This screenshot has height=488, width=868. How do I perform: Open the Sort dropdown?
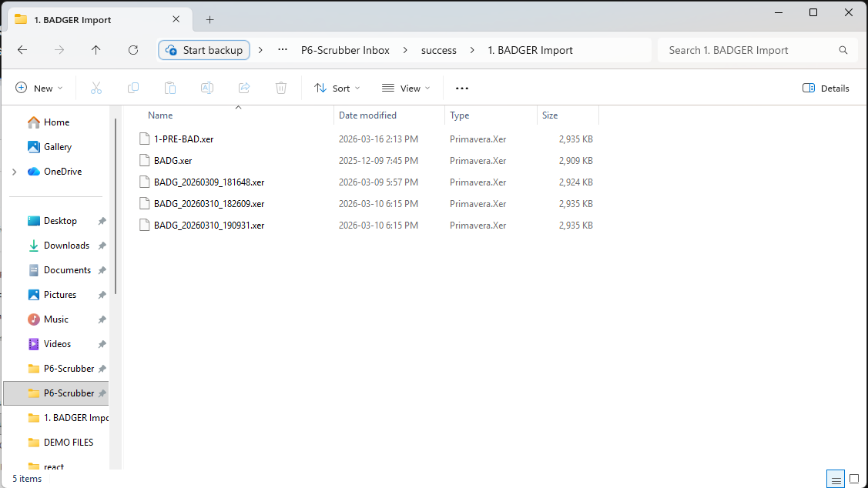pyautogui.click(x=337, y=88)
